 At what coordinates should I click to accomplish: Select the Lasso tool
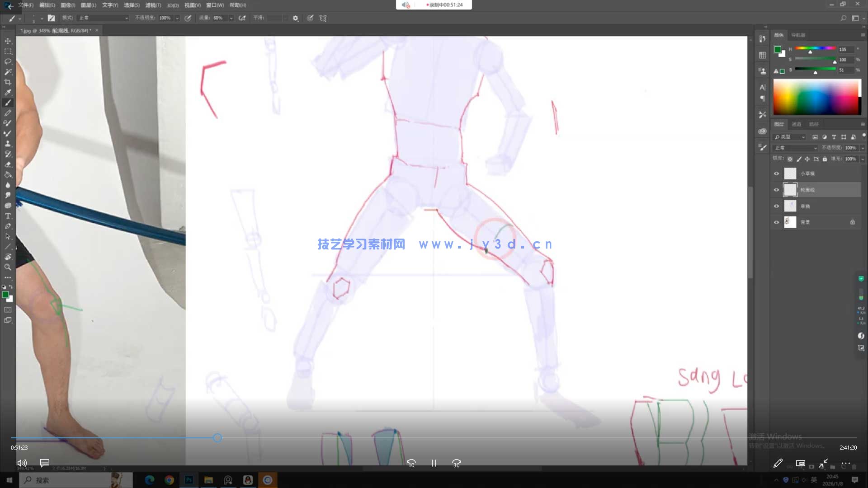pyautogui.click(x=8, y=61)
